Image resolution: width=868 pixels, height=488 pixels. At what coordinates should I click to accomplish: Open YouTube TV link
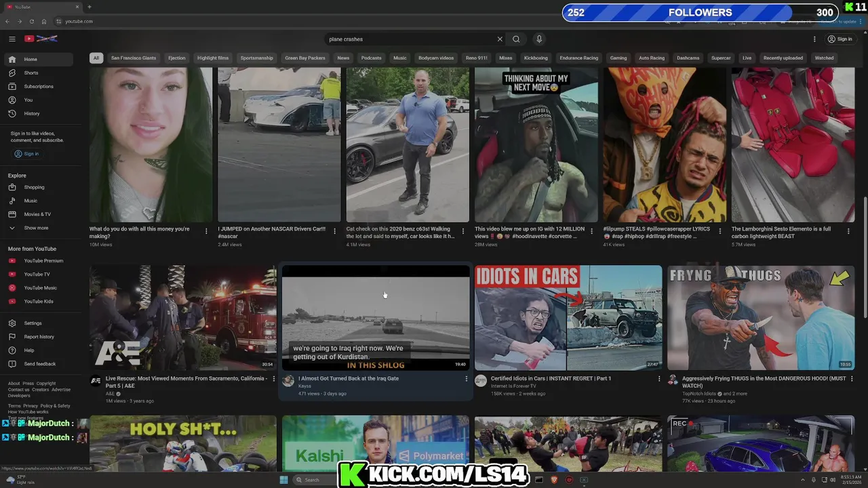[x=38, y=274]
